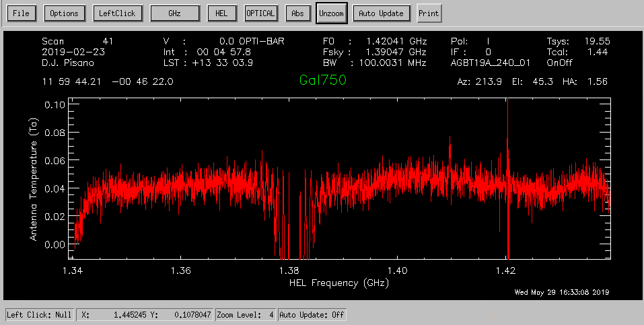This screenshot has width=644, height=325.
Task: Click the 1.38 tick label on frequency axis
Action: click(290, 271)
